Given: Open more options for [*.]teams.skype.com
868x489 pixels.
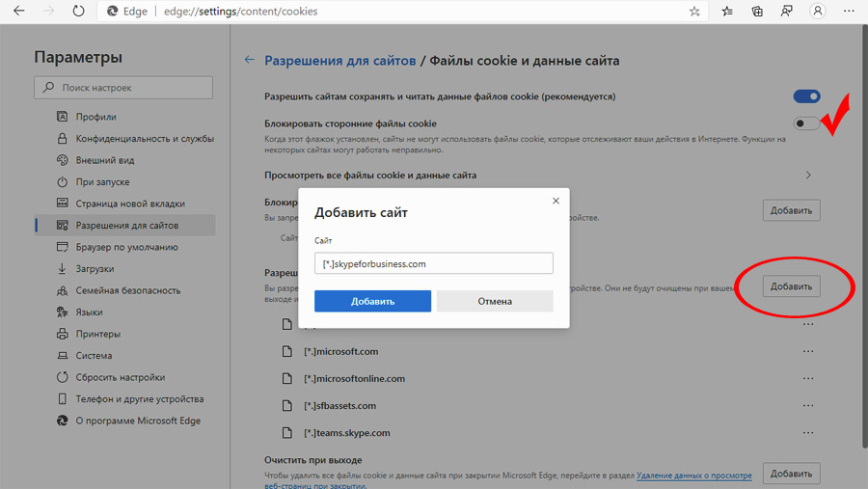Looking at the screenshot, I should [x=808, y=432].
